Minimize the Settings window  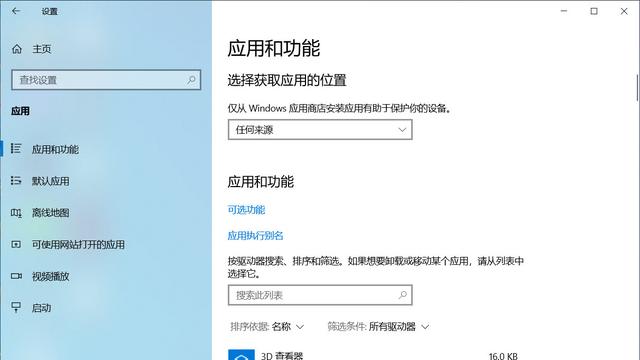pos(564,11)
